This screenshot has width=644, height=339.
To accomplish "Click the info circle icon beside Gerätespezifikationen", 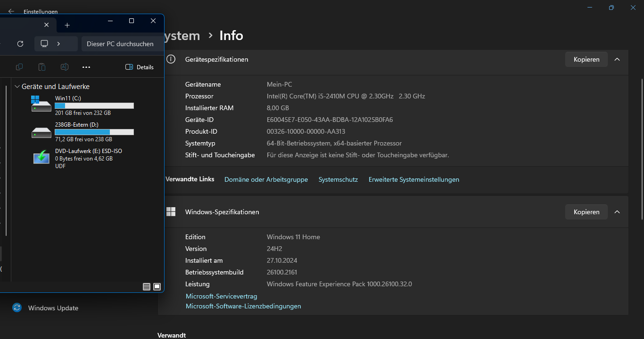I will click(x=171, y=59).
